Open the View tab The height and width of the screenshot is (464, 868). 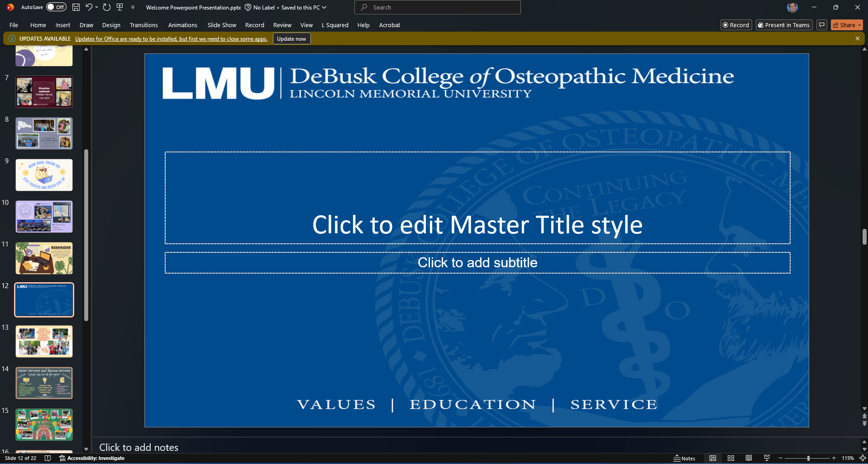coord(307,25)
